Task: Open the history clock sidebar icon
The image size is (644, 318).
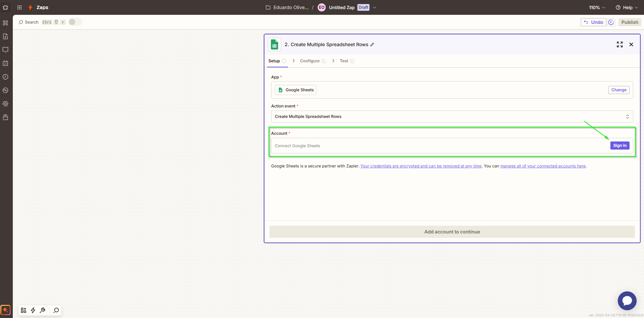Action: pyautogui.click(x=5, y=77)
